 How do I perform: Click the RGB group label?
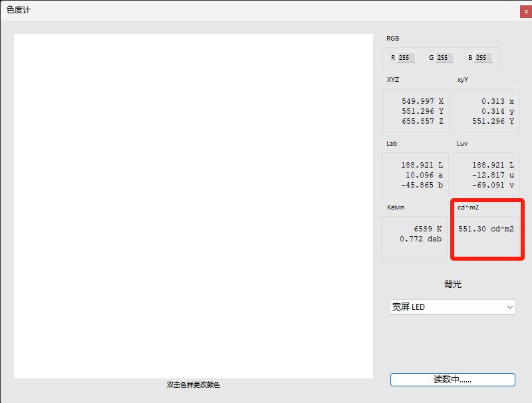point(392,39)
